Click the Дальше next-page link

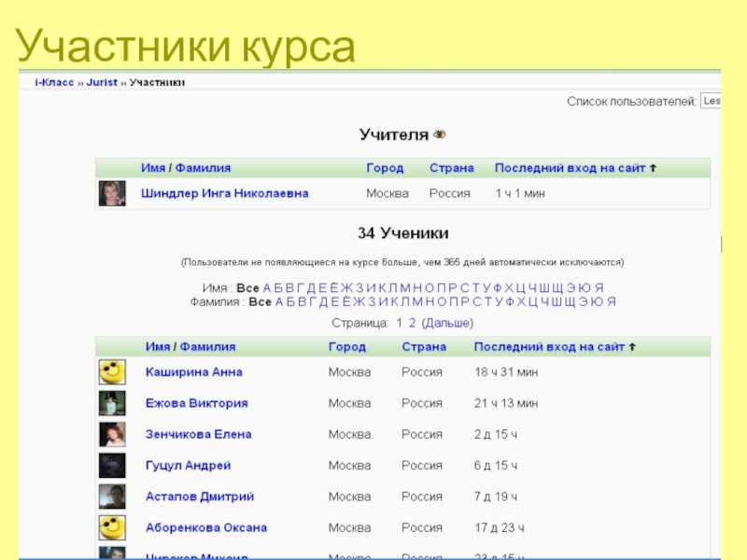point(447,323)
